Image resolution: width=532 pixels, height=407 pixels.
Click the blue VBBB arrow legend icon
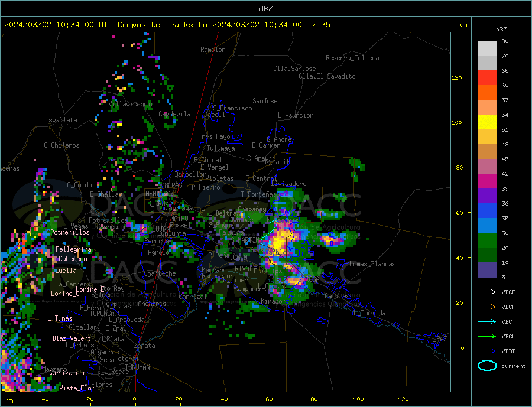click(x=487, y=351)
